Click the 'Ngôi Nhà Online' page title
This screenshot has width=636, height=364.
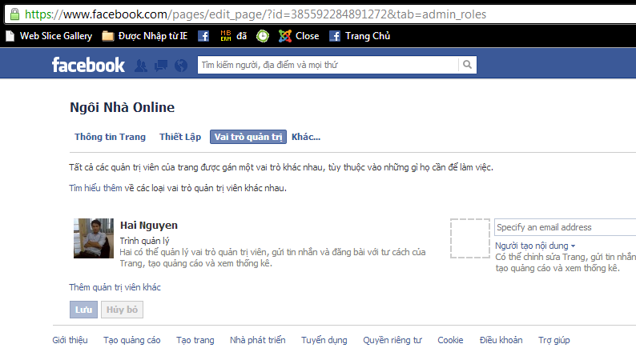pos(122,107)
